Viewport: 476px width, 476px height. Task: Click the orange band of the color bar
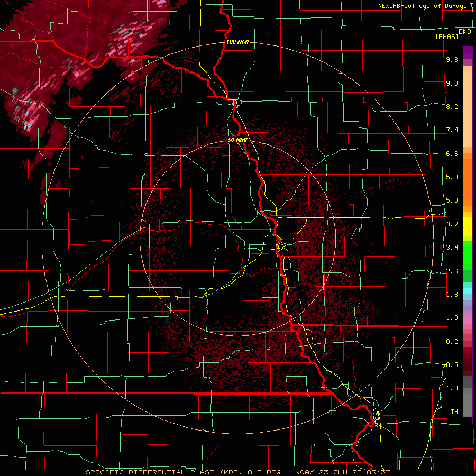(x=467, y=182)
